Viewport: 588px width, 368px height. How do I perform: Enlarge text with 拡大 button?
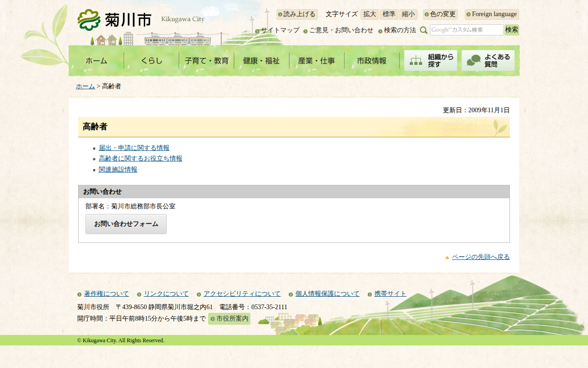pos(370,14)
